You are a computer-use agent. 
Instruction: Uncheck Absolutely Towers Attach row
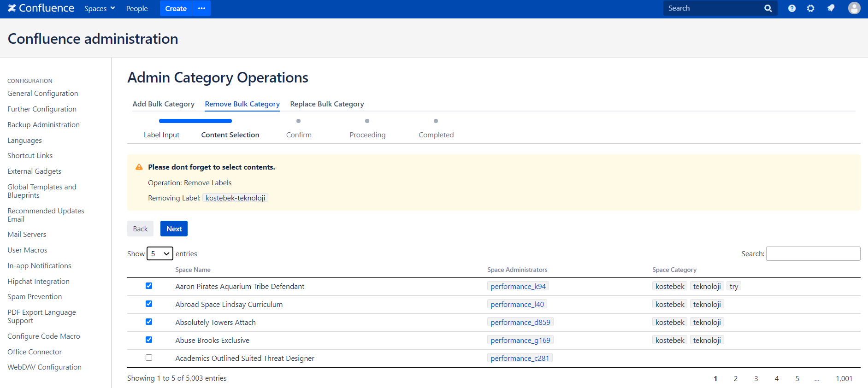[149, 322]
